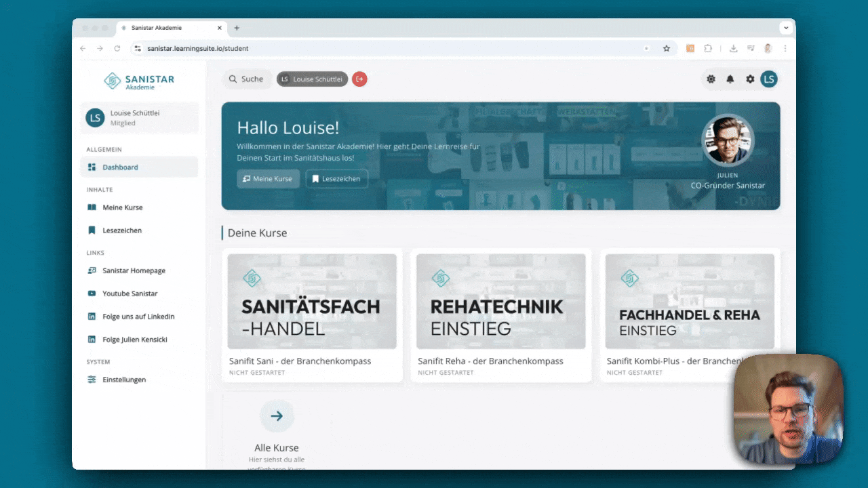Viewport: 868px width, 488px height.
Task: Click the address bar URL sanistar.learningsuite.io/student
Action: tap(198, 49)
